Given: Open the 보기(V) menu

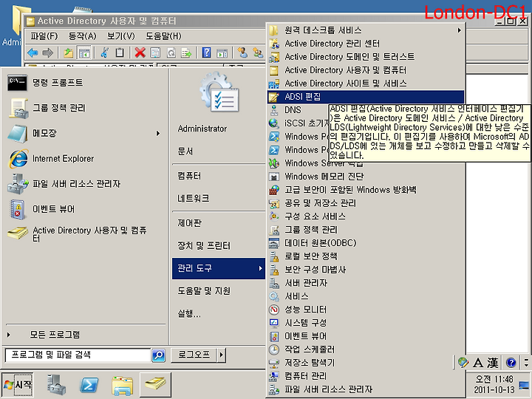Looking at the screenshot, I should [120, 36].
